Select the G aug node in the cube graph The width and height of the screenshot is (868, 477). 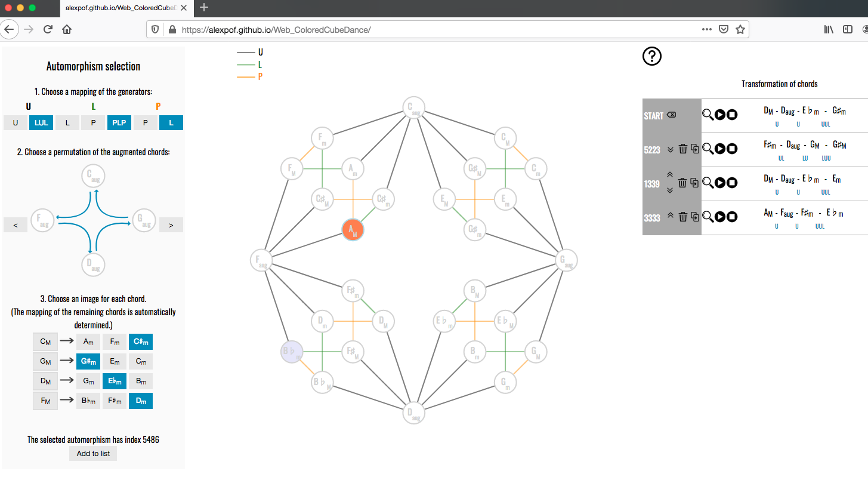(x=566, y=260)
